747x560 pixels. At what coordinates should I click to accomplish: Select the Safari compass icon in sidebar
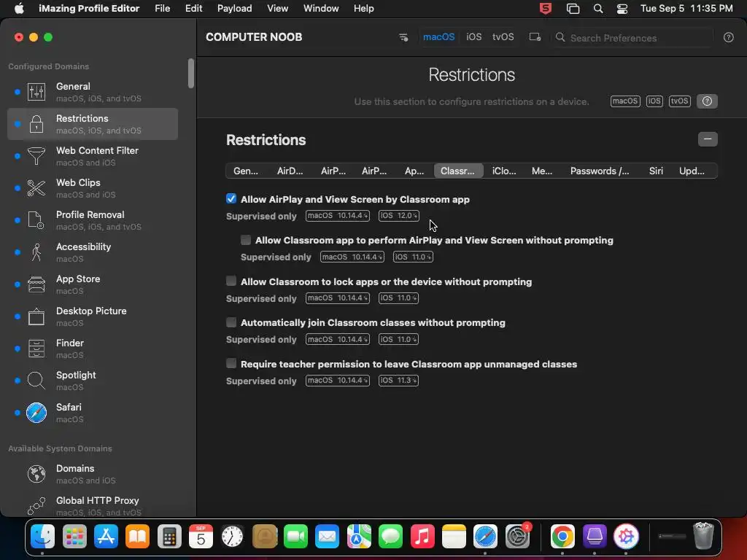click(36, 413)
